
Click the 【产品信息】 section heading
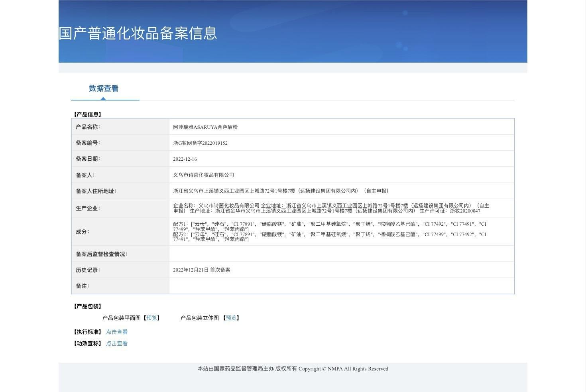coord(88,114)
